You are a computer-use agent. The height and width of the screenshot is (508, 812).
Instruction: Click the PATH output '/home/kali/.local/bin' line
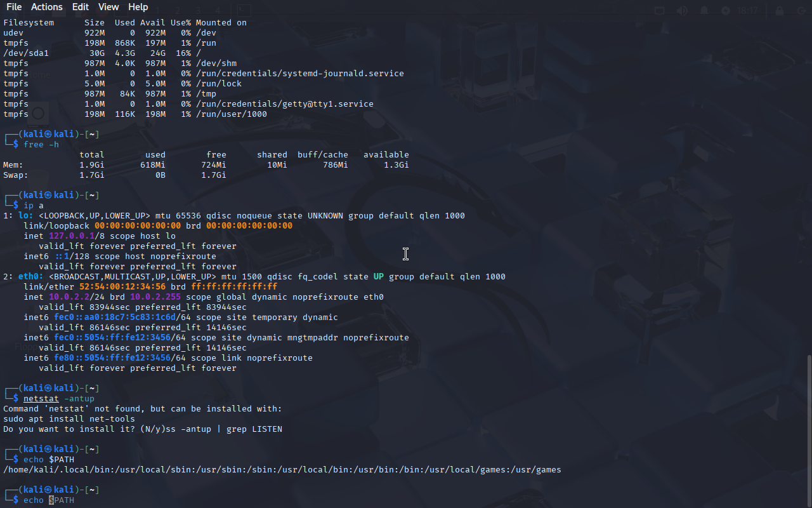[x=282, y=470]
